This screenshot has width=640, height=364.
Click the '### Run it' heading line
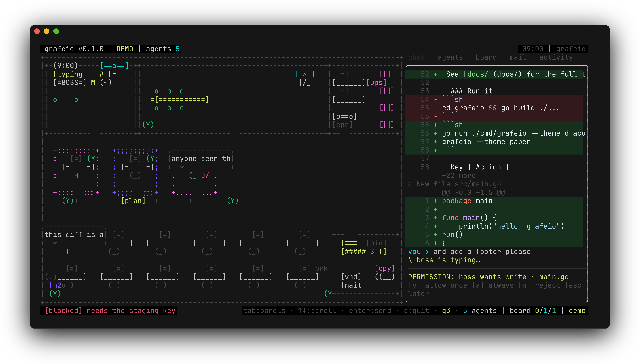[471, 91]
